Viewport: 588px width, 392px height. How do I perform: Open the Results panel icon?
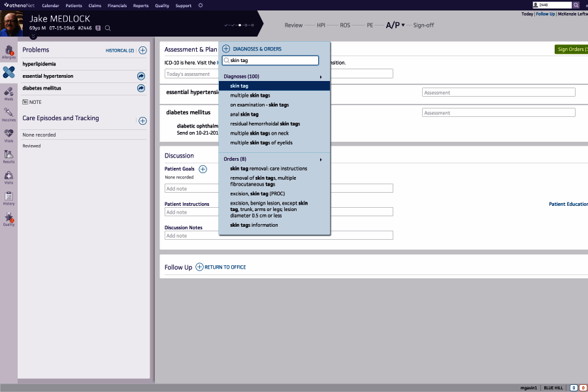[x=8, y=157]
